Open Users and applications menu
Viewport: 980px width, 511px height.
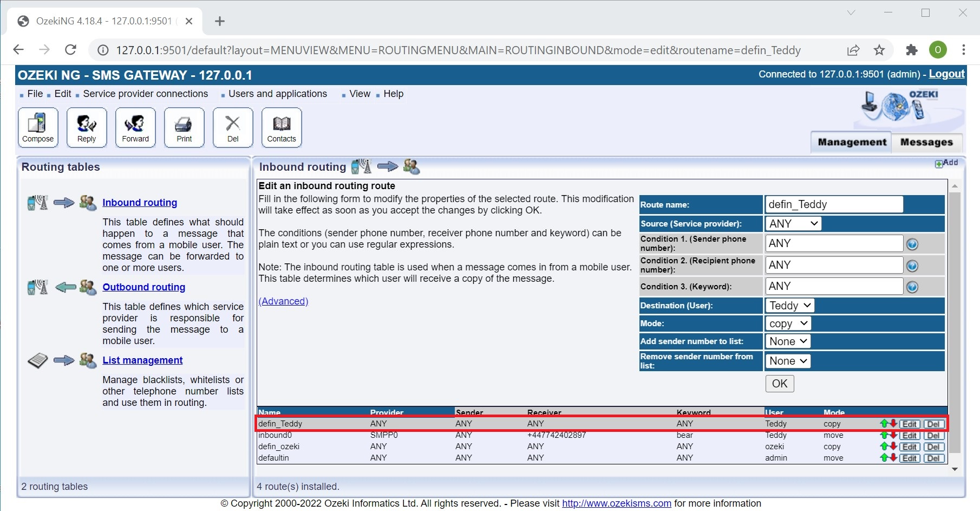(278, 94)
